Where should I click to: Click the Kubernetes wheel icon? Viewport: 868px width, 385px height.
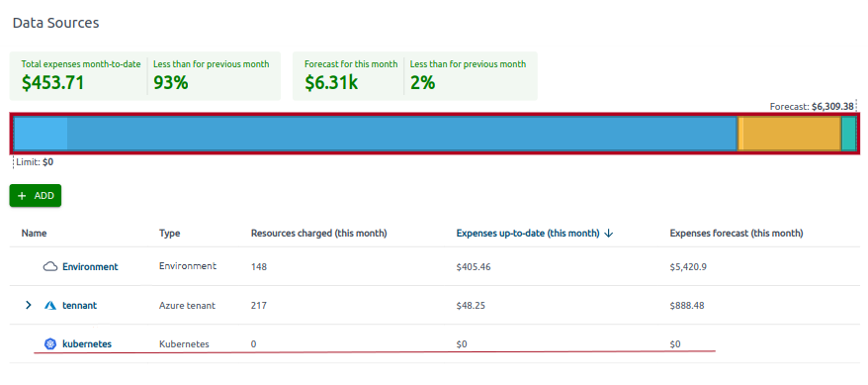(50, 344)
